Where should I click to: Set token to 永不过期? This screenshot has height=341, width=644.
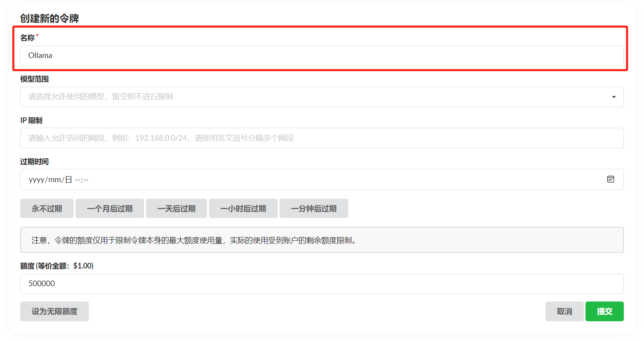click(x=47, y=208)
